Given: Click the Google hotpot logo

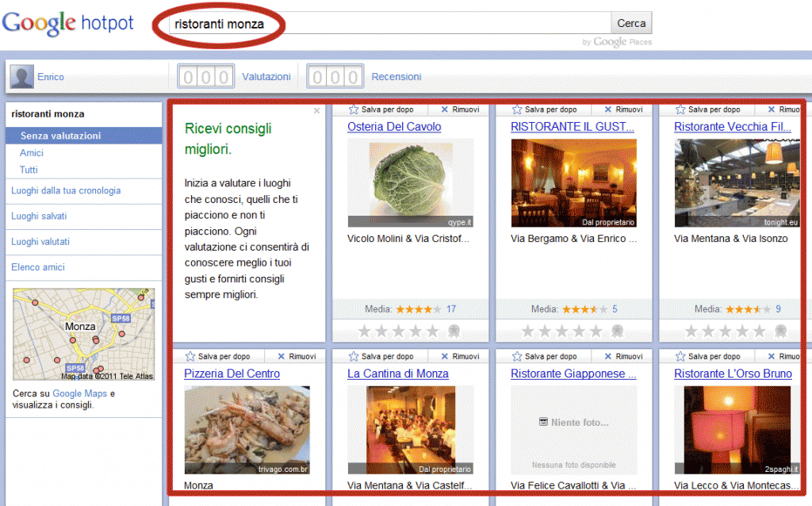Looking at the screenshot, I should [x=68, y=23].
